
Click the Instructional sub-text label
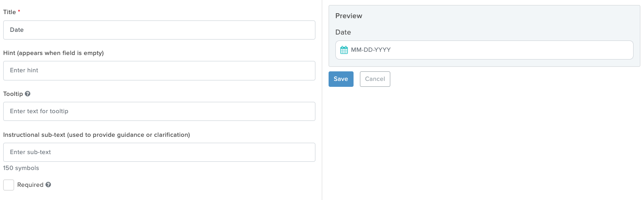click(97, 135)
